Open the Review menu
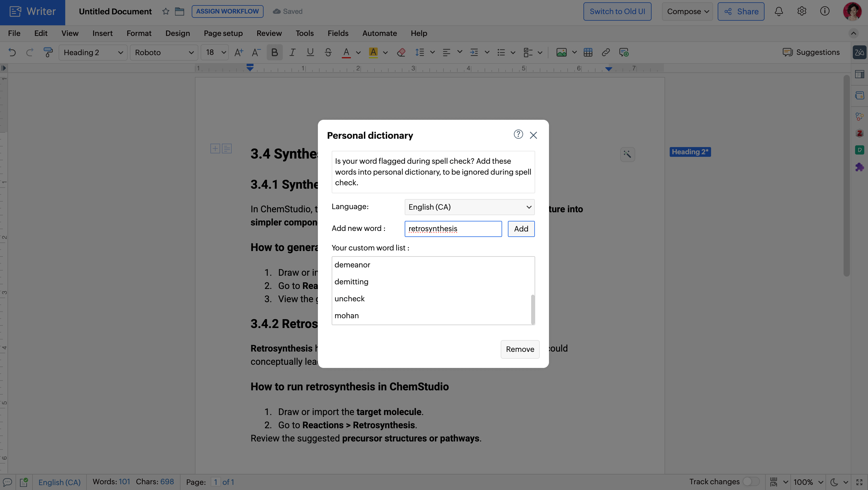The height and width of the screenshot is (490, 868). [269, 33]
